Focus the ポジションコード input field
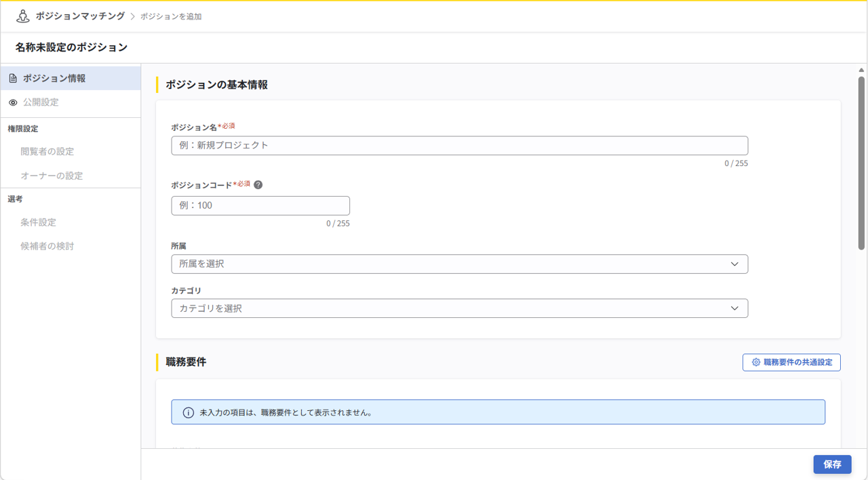 [x=260, y=205]
